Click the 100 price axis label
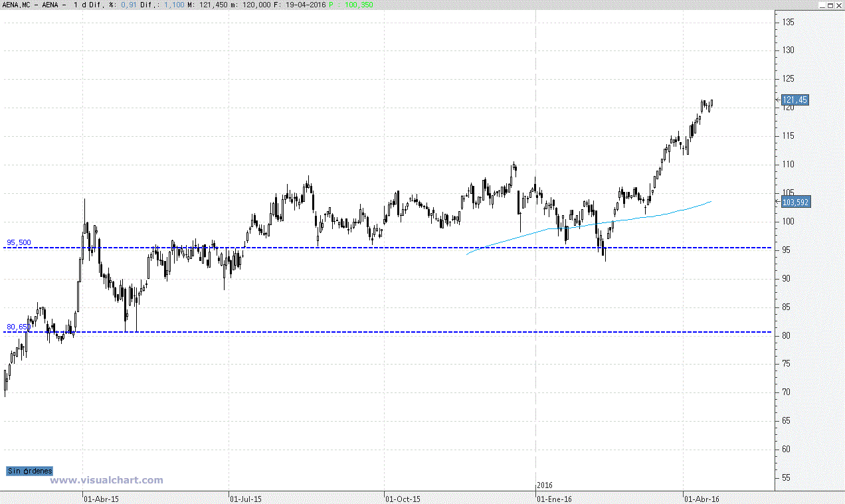This screenshot has height=504, width=845. point(789,222)
